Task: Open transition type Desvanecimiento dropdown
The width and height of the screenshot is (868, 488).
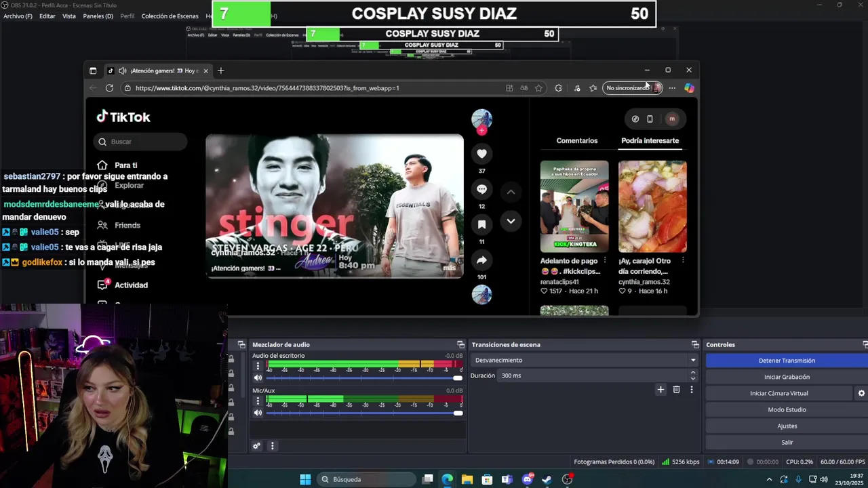Action: [585, 361]
